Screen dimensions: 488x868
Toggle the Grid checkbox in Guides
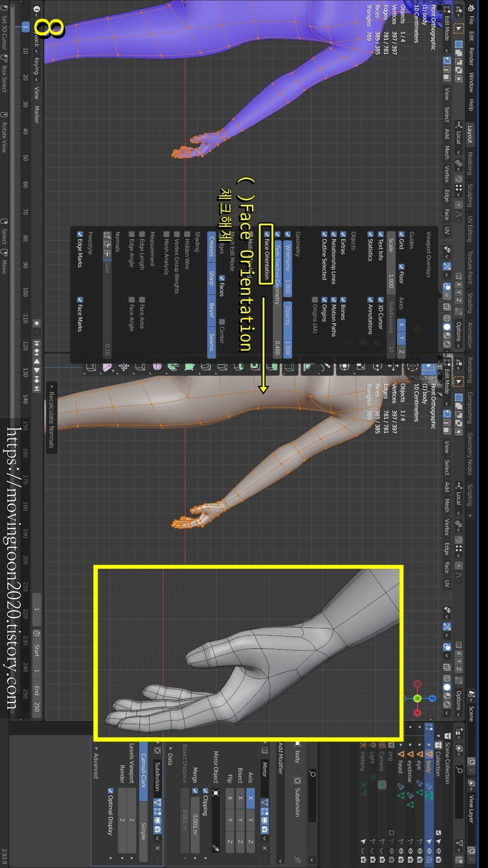pos(401,235)
